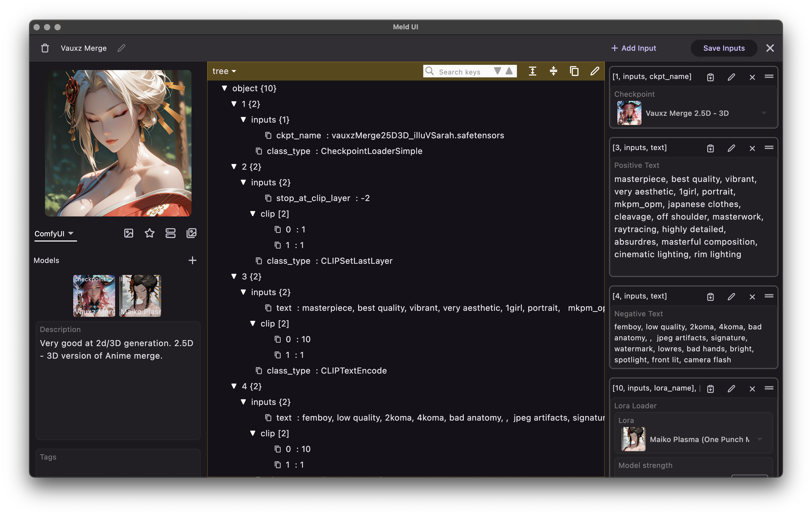
Task: Click the Add Input button
Action: [x=634, y=48]
